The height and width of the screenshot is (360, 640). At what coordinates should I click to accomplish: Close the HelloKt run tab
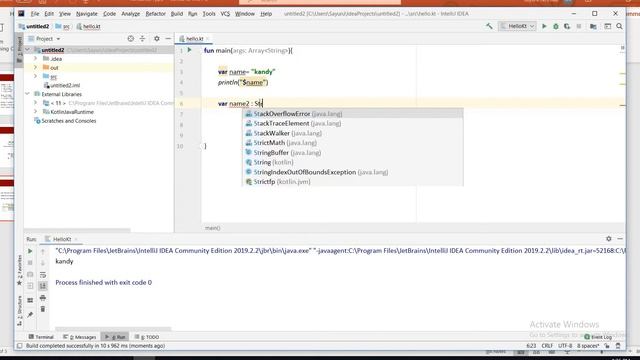point(76,239)
